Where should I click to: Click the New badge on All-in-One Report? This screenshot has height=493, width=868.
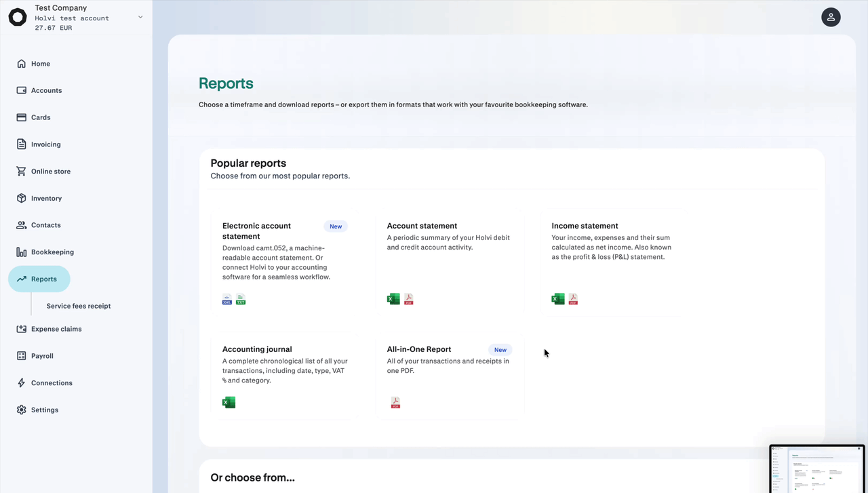pos(500,350)
